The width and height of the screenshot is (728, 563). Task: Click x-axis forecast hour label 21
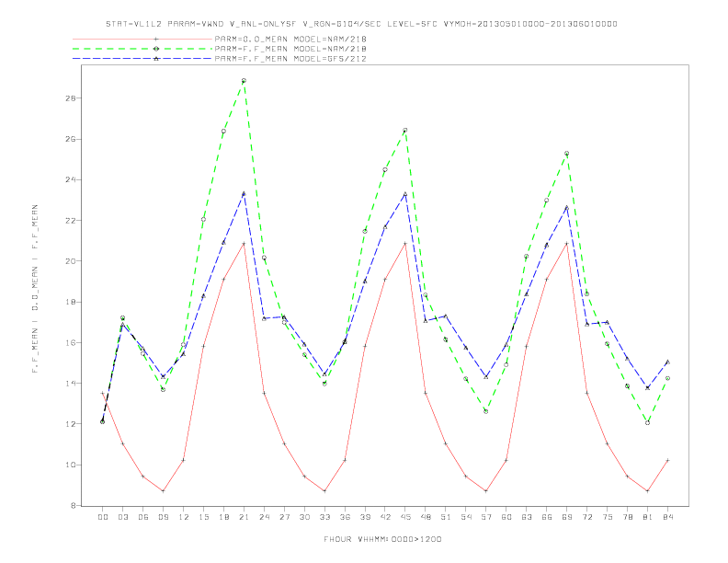[244, 517]
